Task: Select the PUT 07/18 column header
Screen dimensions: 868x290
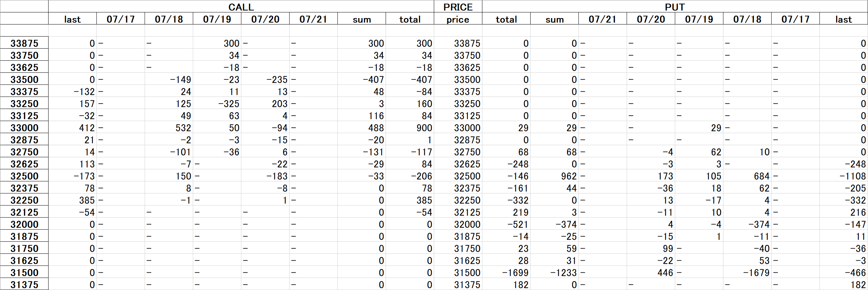Action: click(747, 19)
